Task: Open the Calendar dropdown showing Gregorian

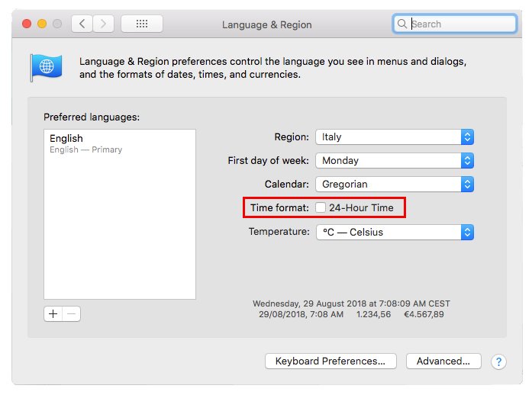Action: (x=395, y=185)
